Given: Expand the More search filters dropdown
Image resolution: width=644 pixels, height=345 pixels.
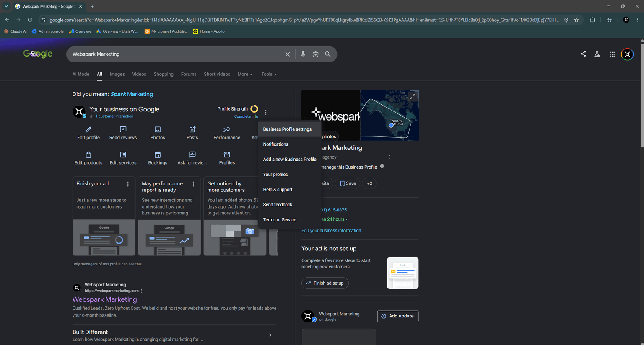Looking at the screenshot, I should (245, 74).
